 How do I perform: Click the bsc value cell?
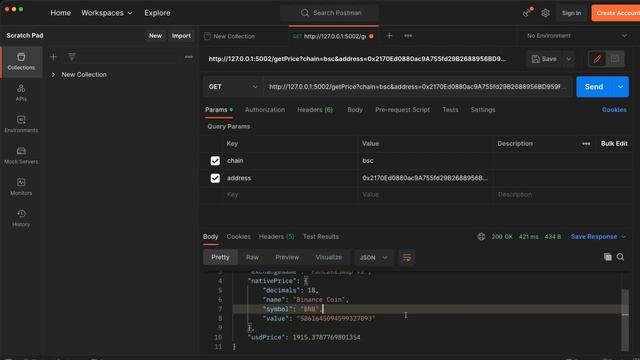click(425, 161)
